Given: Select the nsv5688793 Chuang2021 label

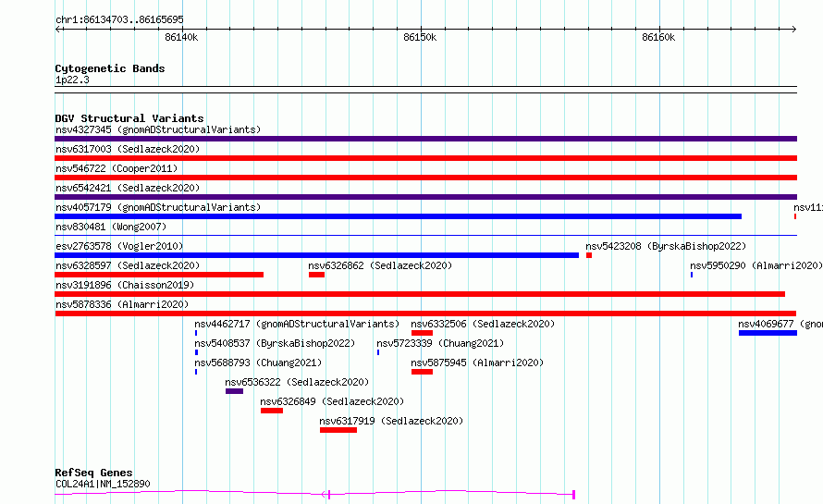Looking at the screenshot, I should coord(258,363).
